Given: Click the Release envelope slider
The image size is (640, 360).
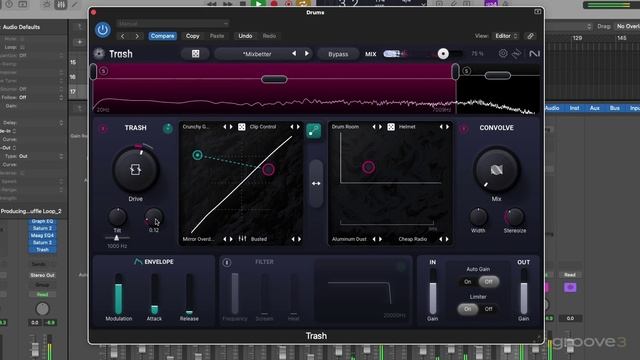Looking at the screenshot, I should pos(189,294).
